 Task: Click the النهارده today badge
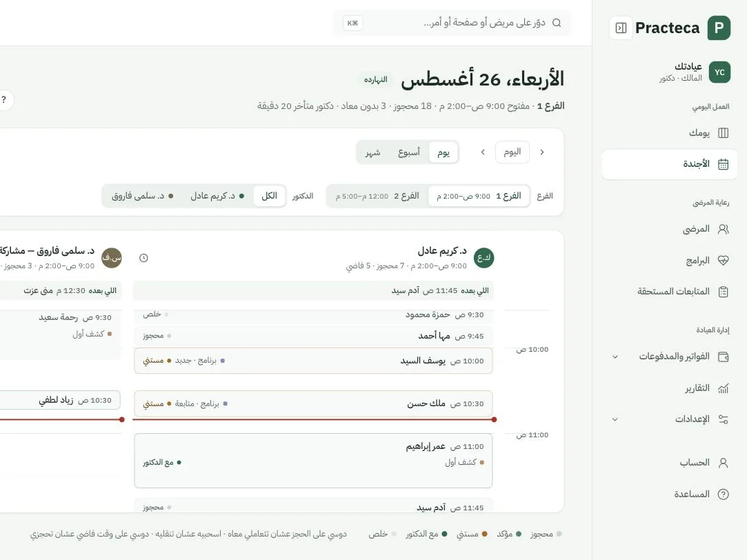375,79
